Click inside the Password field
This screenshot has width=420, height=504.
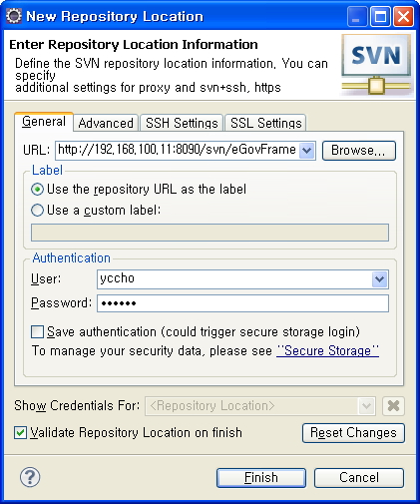pyautogui.click(x=242, y=303)
